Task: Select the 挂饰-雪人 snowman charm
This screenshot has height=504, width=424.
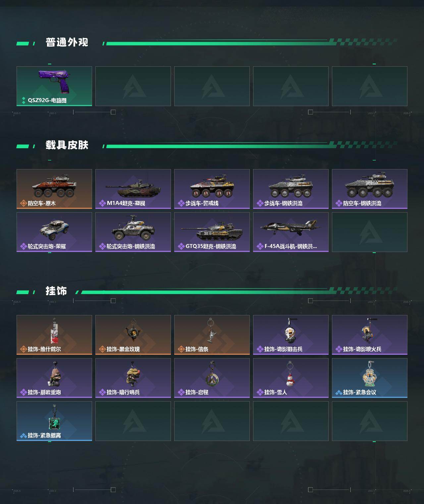Action: coord(291,378)
